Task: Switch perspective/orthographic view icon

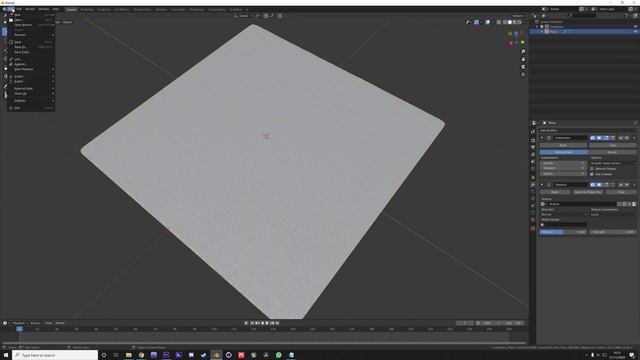Action: tap(523, 75)
